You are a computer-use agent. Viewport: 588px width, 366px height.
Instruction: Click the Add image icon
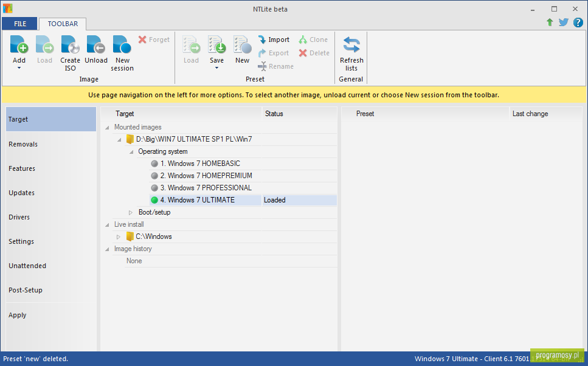(19, 44)
